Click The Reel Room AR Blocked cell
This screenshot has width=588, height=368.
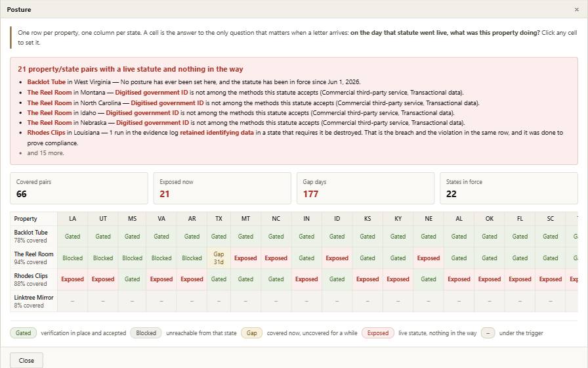(x=192, y=258)
